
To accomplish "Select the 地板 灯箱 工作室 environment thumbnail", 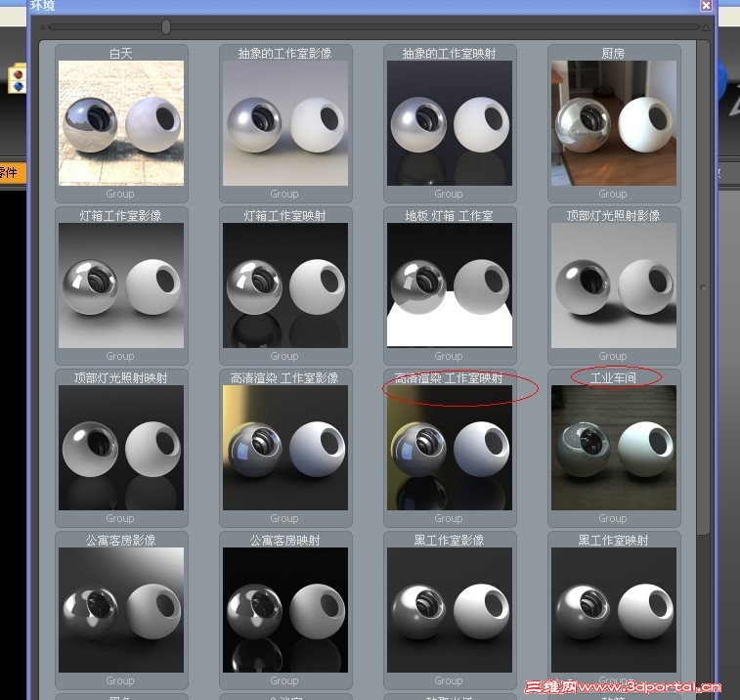I will pyautogui.click(x=450, y=285).
